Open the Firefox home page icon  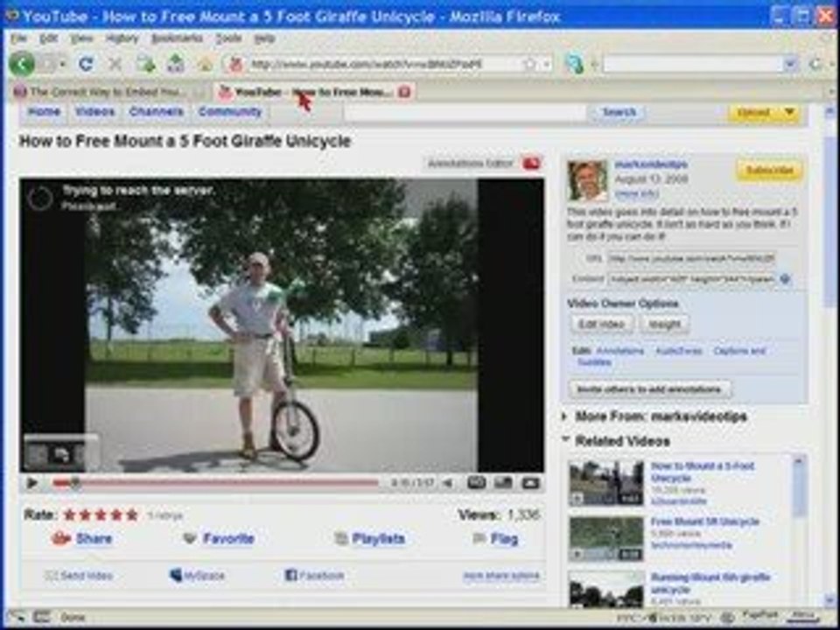click(205, 65)
